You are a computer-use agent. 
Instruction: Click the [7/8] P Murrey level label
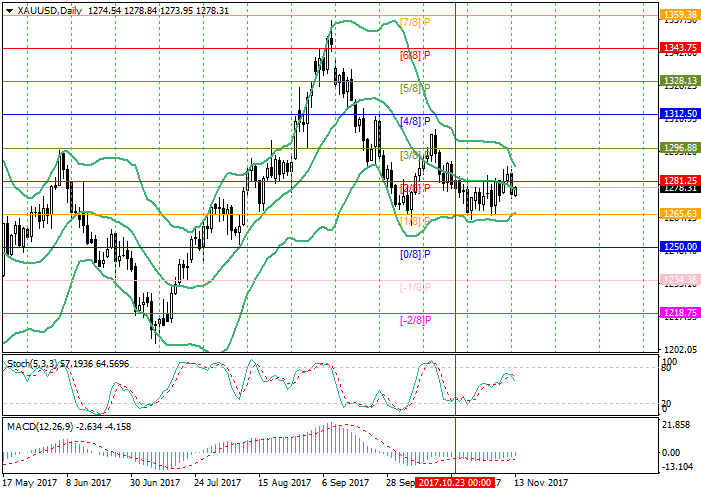[x=415, y=22]
